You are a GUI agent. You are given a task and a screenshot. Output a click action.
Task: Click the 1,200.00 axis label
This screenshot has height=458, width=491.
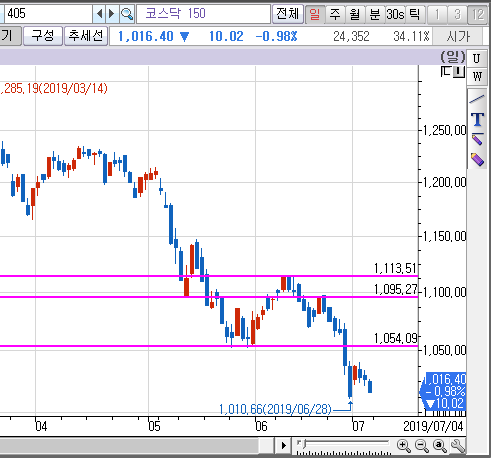(445, 182)
